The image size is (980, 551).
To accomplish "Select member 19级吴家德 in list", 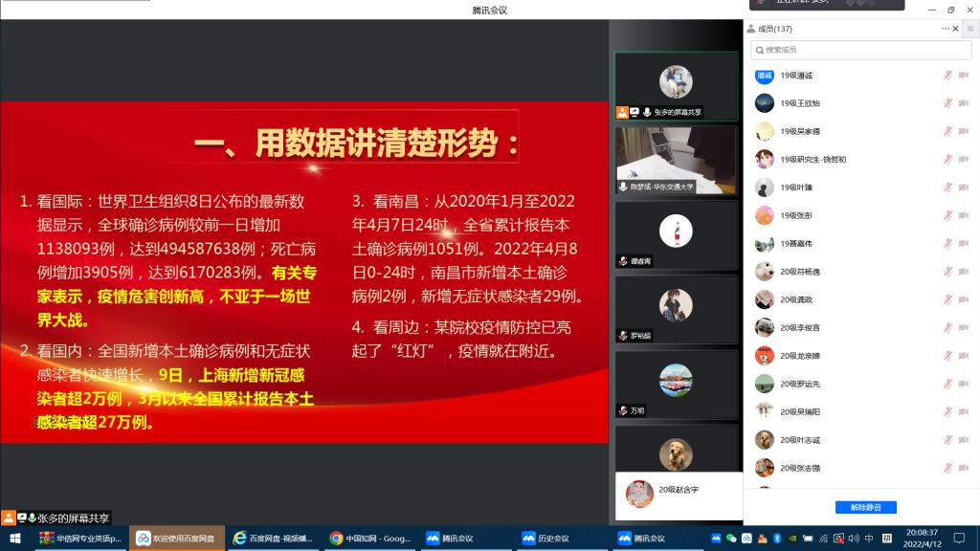I will (860, 131).
